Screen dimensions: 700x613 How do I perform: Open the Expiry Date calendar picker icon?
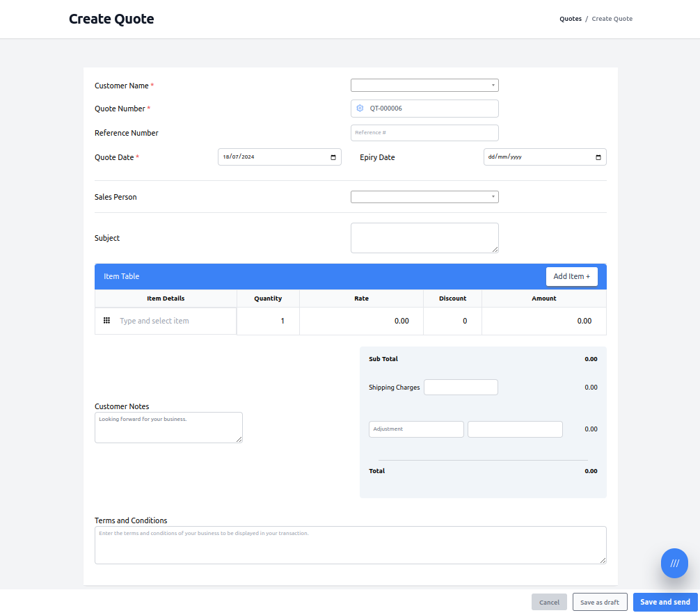pos(598,157)
